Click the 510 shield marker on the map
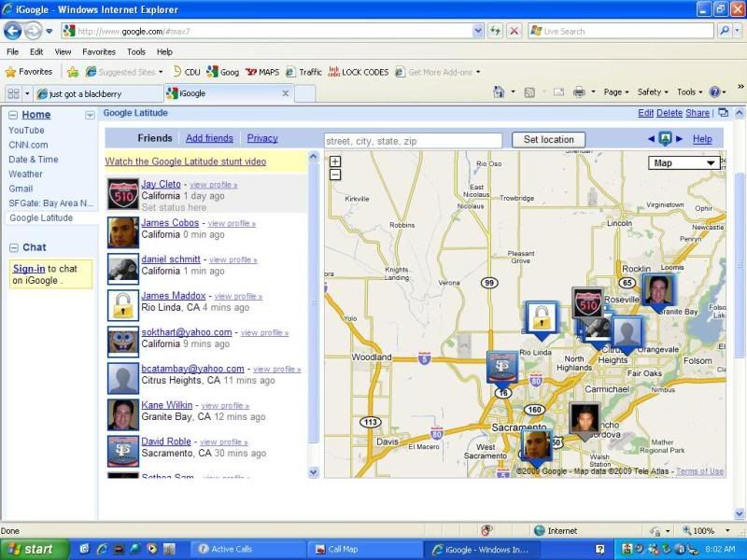The height and width of the screenshot is (560, 747). (x=587, y=302)
